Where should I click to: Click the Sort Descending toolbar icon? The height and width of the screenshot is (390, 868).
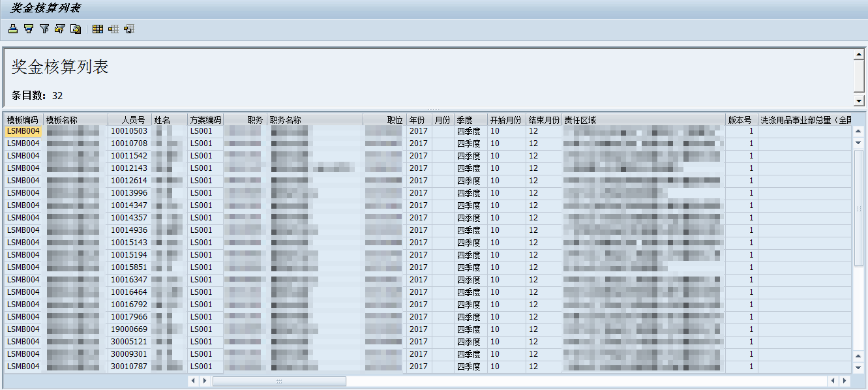pos(28,29)
